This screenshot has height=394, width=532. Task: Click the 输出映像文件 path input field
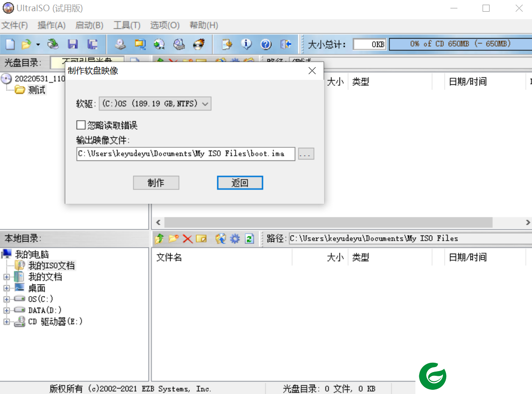(186, 154)
